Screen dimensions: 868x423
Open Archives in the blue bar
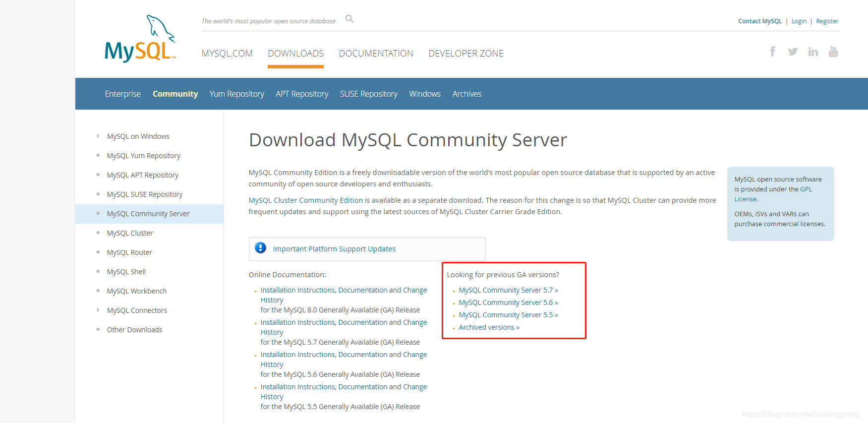[467, 94]
